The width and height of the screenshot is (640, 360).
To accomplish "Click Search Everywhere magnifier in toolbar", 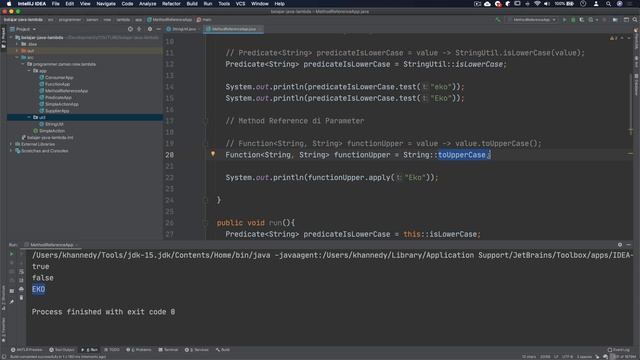I will (x=635, y=20).
